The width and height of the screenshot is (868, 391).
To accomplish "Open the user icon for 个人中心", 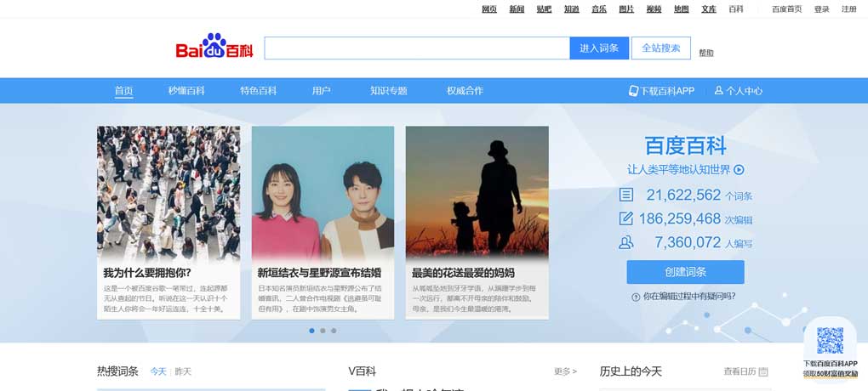I will coord(718,91).
